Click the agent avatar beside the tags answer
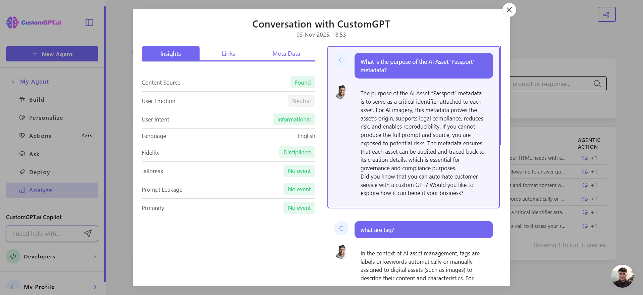 tap(341, 252)
